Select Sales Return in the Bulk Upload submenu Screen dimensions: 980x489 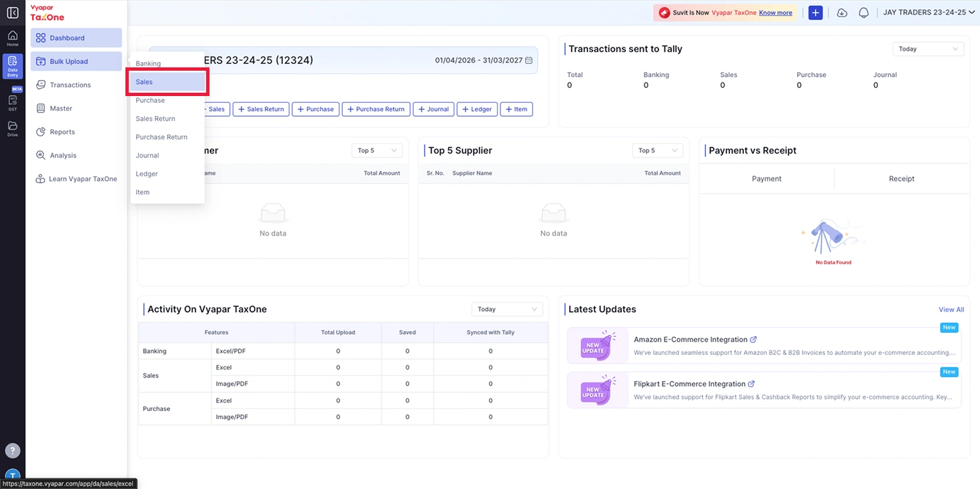click(167, 119)
